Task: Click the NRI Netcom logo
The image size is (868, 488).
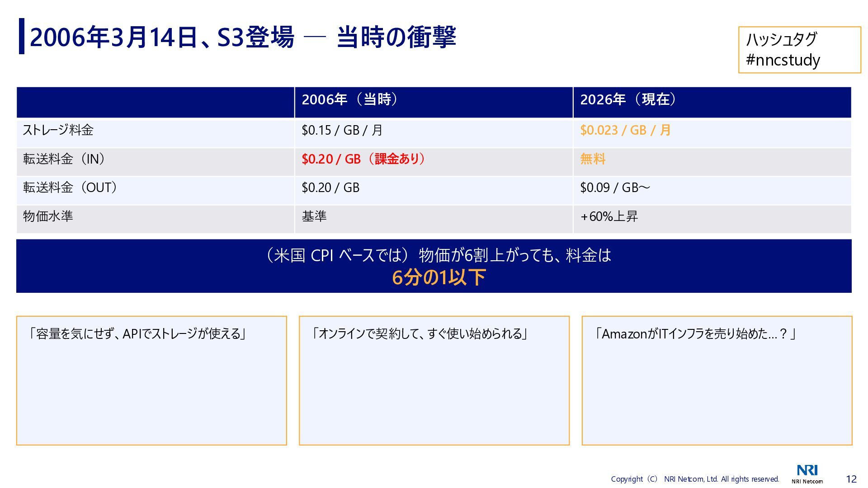Action: (x=807, y=474)
